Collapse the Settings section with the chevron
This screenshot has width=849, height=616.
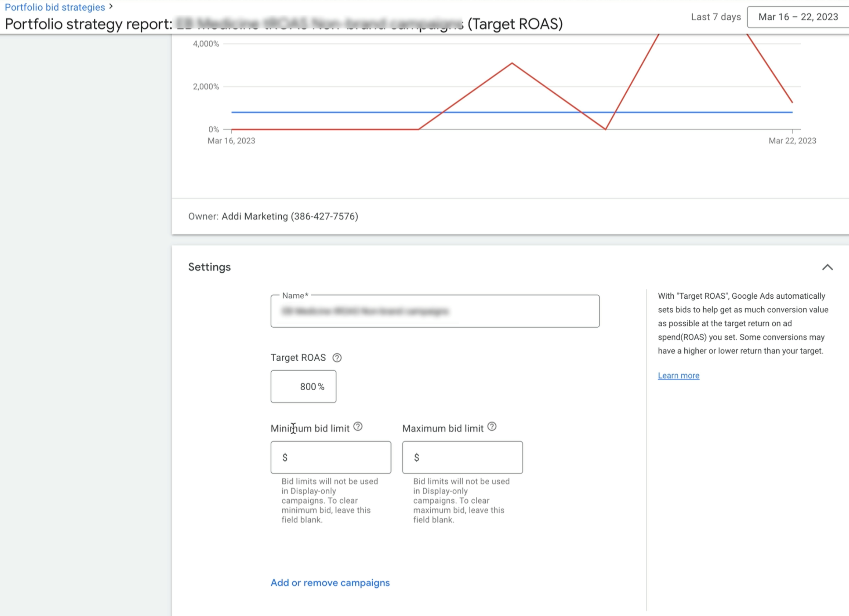point(827,267)
